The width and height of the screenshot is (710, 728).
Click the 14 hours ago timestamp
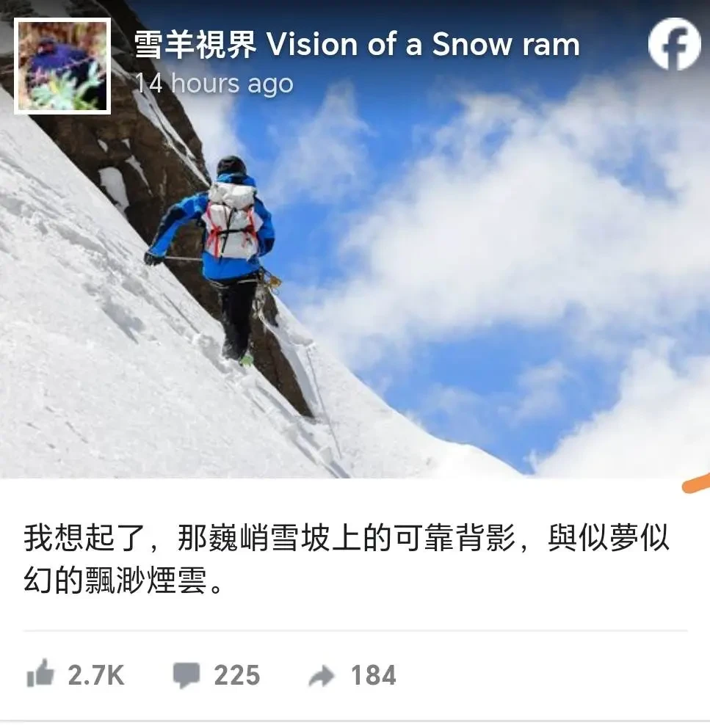click(214, 84)
